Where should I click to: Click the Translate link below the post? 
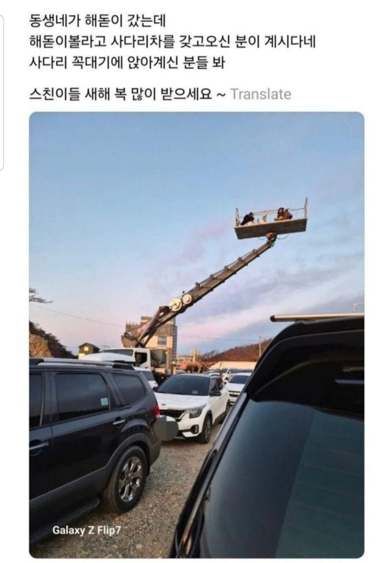(260, 94)
